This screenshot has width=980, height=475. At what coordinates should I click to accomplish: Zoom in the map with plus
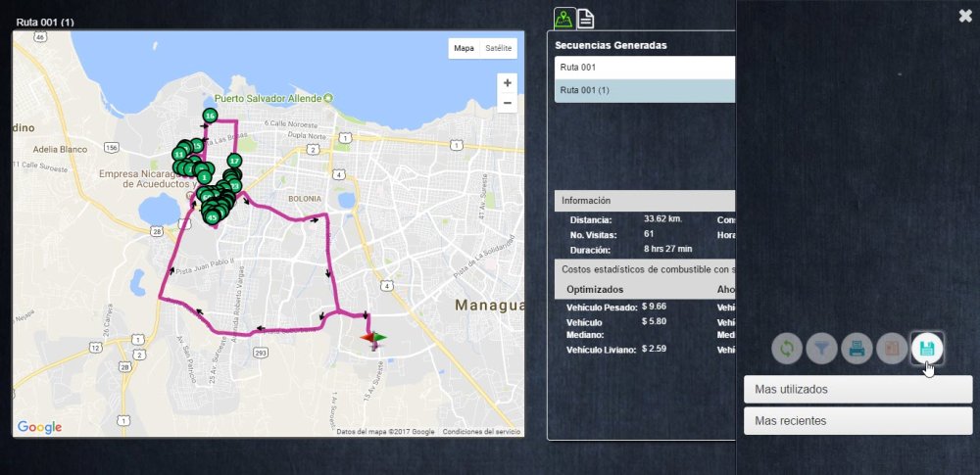[x=507, y=83]
